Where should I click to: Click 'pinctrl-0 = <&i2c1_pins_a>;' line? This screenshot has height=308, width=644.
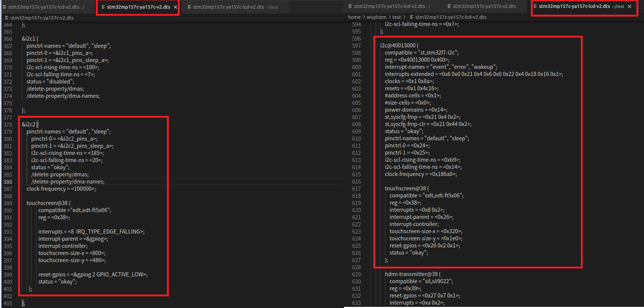pyautogui.click(x=60, y=53)
